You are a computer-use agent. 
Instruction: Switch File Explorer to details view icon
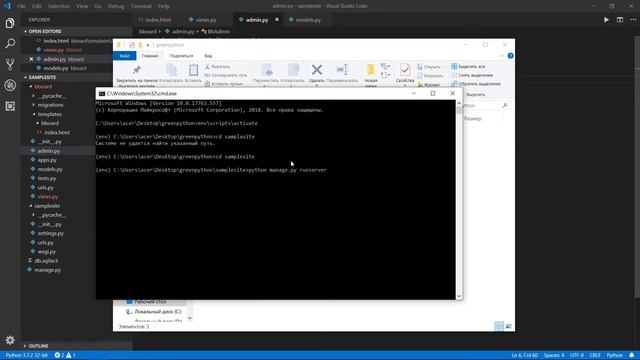tap(499, 326)
